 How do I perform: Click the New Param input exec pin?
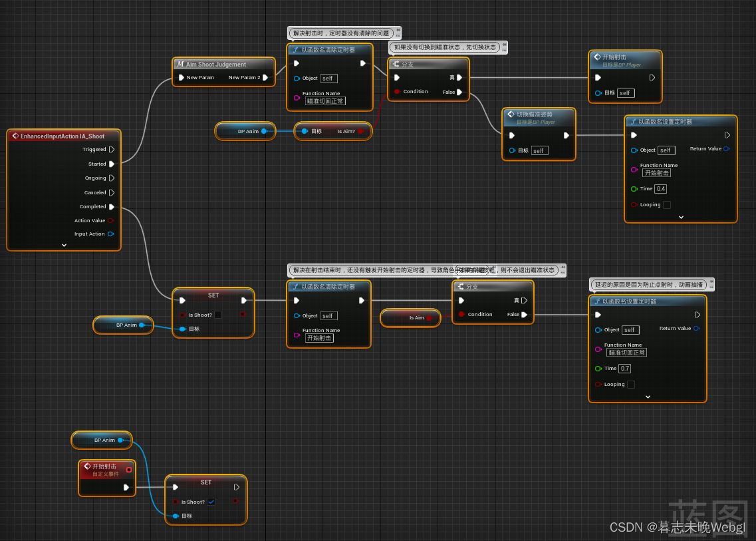pos(182,77)
